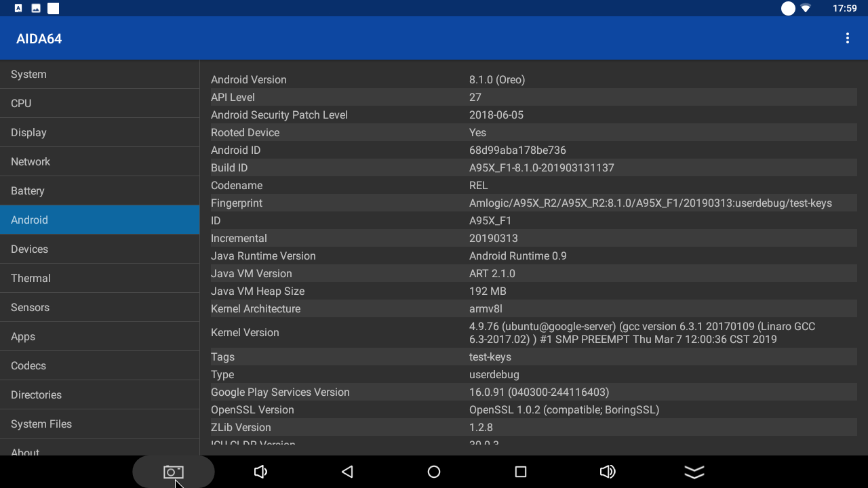868x488 pixels.
Task: Select the Kernel Version row label
Action: 245,333
